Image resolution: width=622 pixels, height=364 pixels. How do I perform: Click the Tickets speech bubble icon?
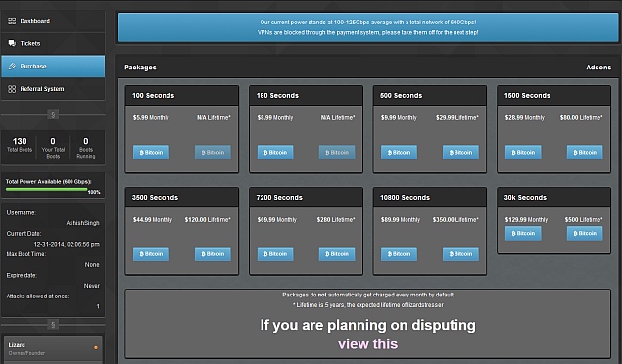tap(12, 43)
